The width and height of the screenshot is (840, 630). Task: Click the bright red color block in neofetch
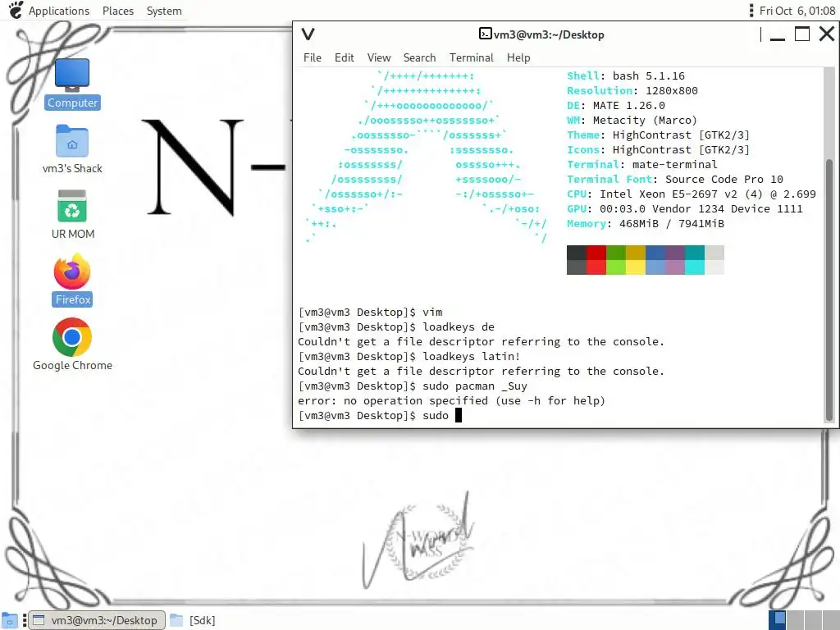point(596,267)
